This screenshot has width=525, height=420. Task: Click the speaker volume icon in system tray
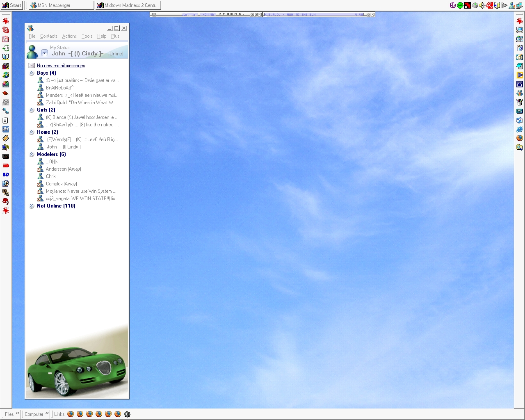[x=482, y=5]
